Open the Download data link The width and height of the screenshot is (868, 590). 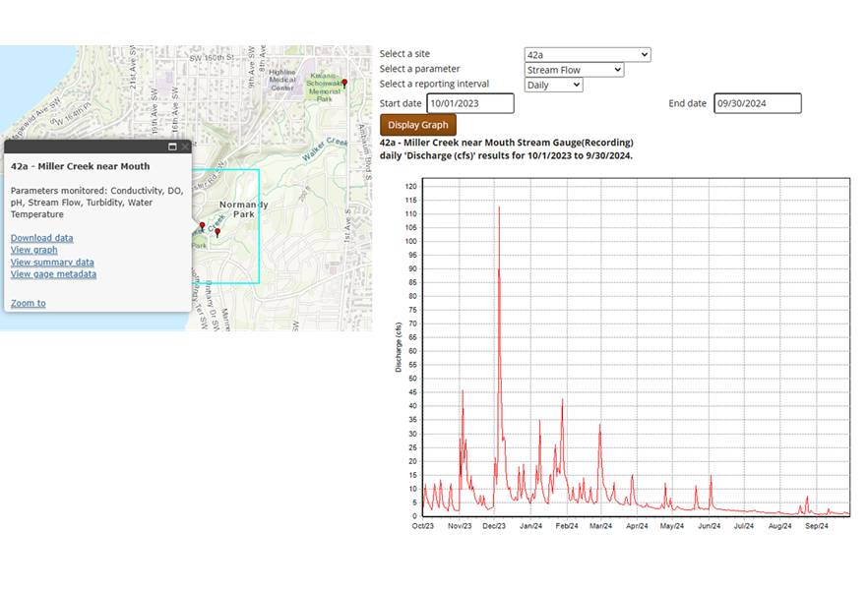click(41, 238)
